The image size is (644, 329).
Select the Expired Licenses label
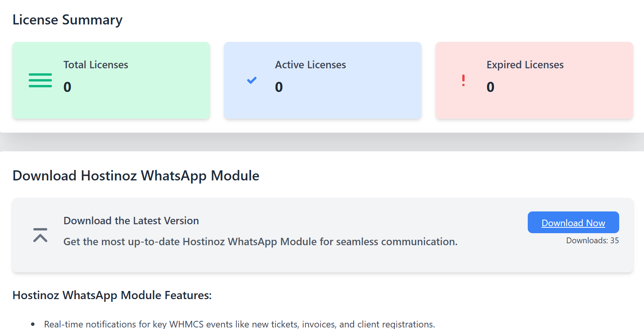coord(525,65)
